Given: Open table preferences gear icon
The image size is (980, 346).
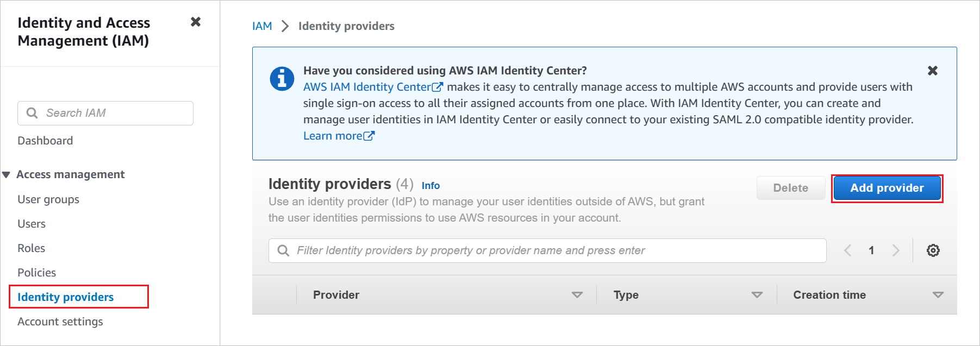Looking at the screenshot, I should point(933,250).
